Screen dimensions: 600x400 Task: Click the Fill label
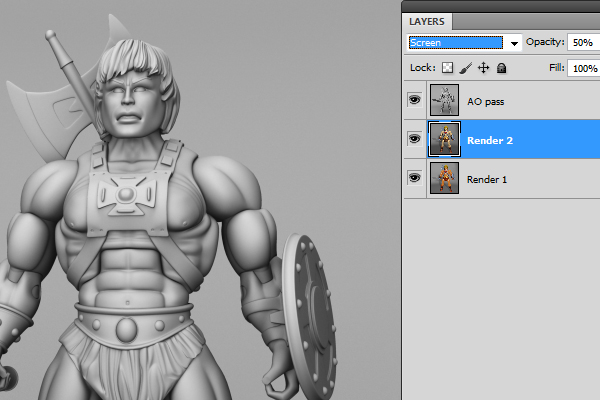point(556,69)
